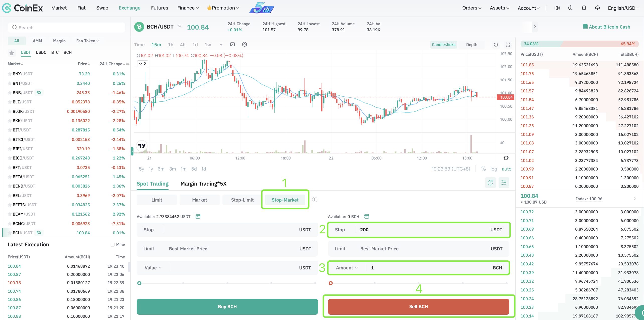Click transfer icon next to available BCH
Image resolution: width=644 pixels, height=320 pixels.
pyautogui.click(x=367, y=216)
